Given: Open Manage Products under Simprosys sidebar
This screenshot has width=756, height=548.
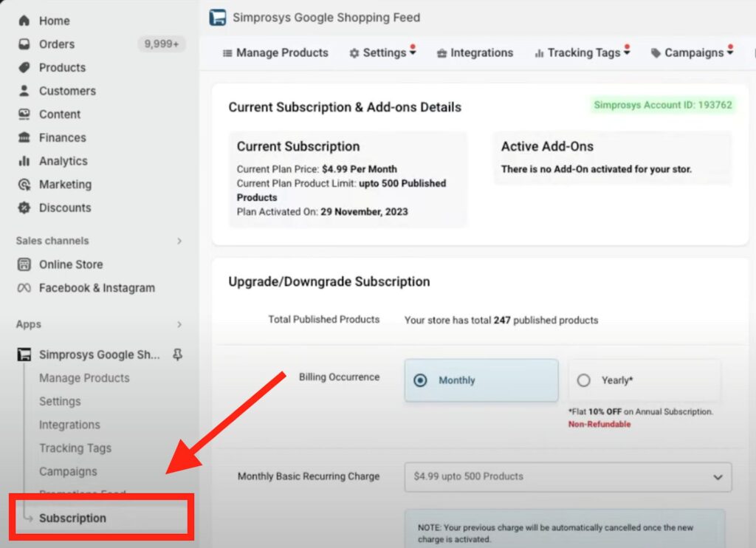Looking at the screenshot, I should coord(84,377).
